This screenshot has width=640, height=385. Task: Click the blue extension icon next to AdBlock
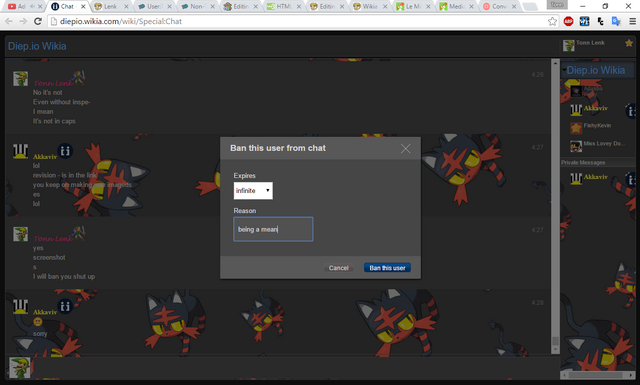tap(584, 21)
